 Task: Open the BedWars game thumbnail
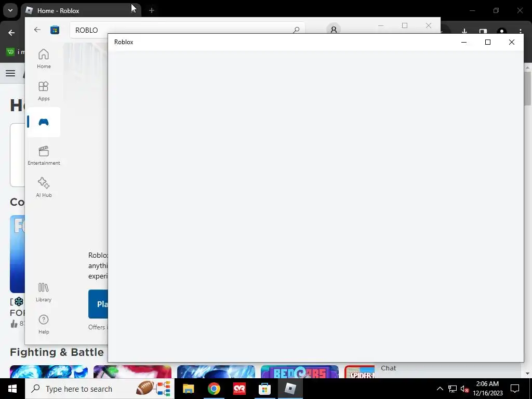(x=300, y=371)
